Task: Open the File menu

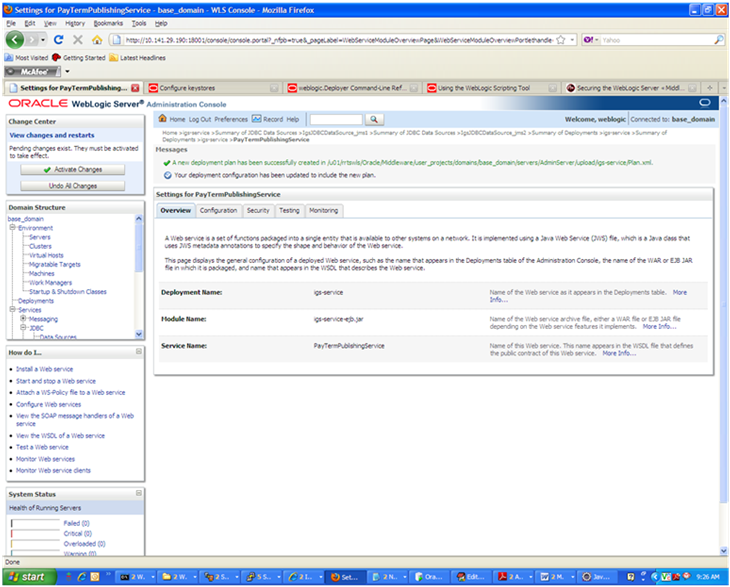Action: tap(11, 23)
